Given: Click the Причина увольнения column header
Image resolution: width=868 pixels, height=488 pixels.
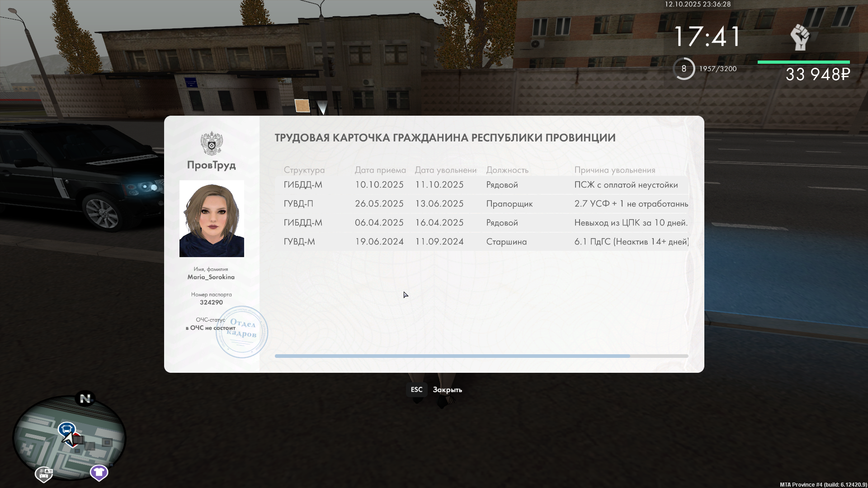Looking at the screenshot, I should pos(614,170).
